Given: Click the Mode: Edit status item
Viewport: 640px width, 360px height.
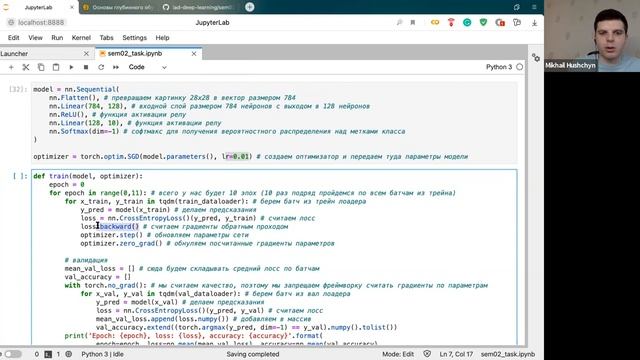Looking at the screenshot, I should (x=398, y=354).
